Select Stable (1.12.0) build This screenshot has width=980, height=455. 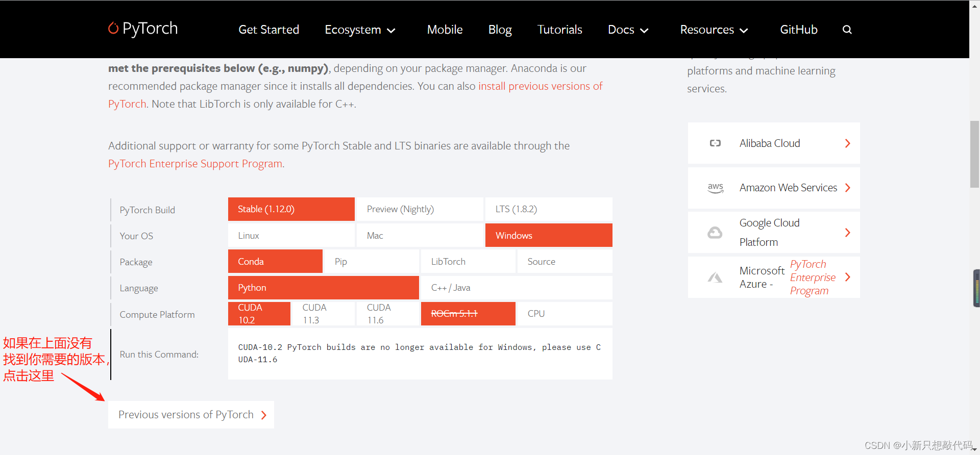(291, 209)
